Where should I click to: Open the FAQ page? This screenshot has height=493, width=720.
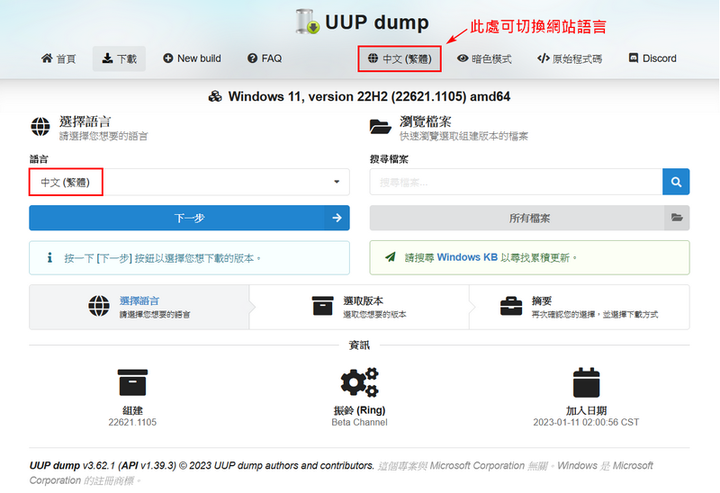click(x=264, y=59)
